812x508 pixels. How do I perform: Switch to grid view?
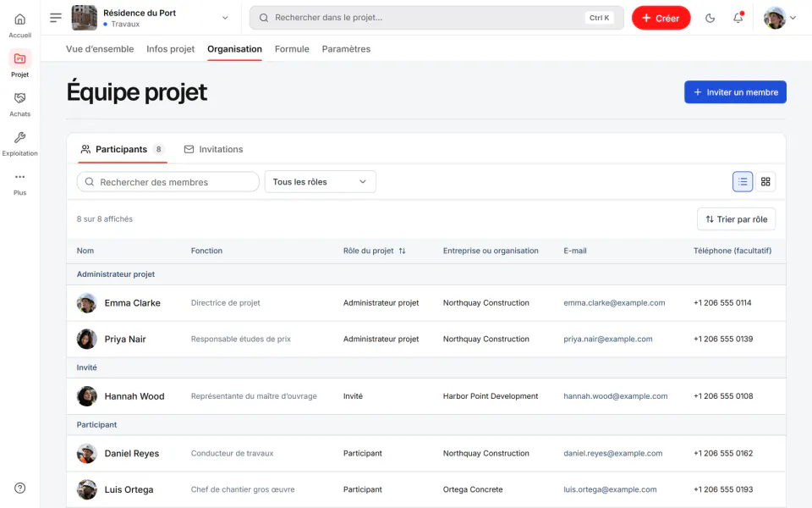click(x=765, y=182)
